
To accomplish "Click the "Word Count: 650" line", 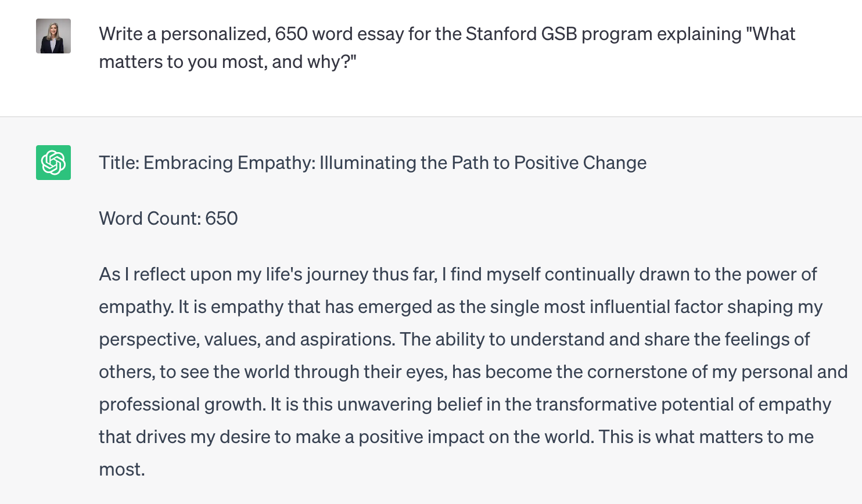I will (x=168, y=219).
